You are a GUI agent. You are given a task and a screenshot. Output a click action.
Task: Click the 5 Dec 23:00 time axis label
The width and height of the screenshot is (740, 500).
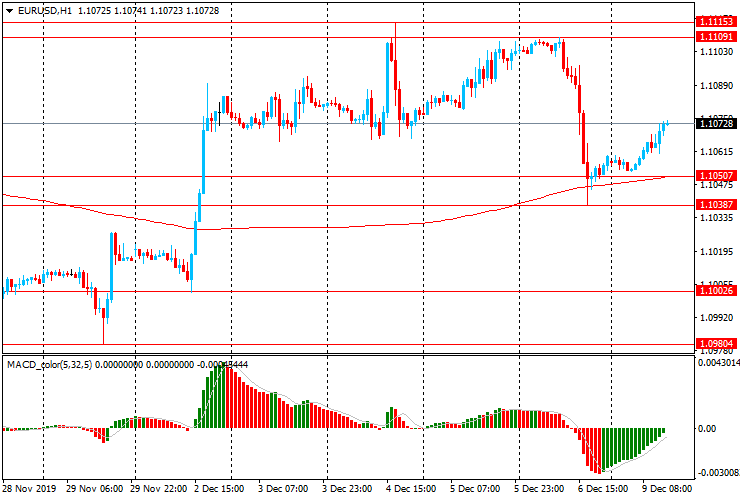pos(539,488)
